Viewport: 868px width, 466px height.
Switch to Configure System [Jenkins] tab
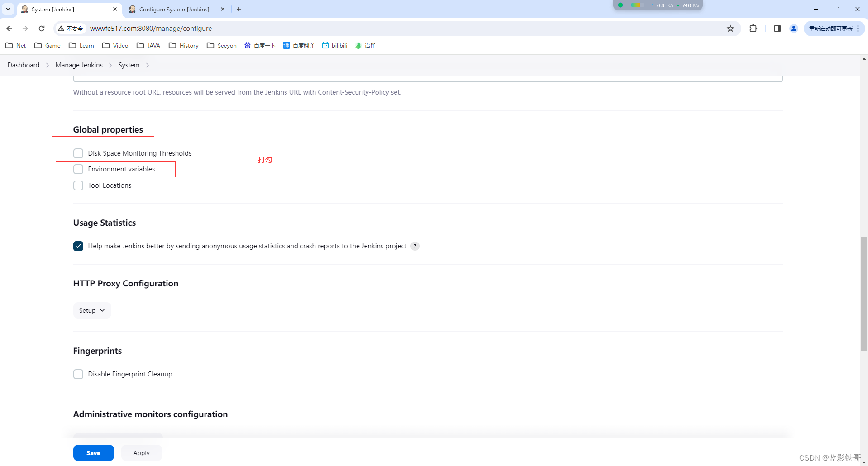(176, 9)
